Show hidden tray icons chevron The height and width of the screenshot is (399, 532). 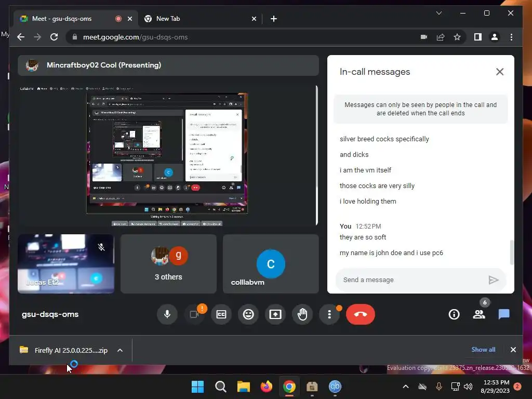405,387
